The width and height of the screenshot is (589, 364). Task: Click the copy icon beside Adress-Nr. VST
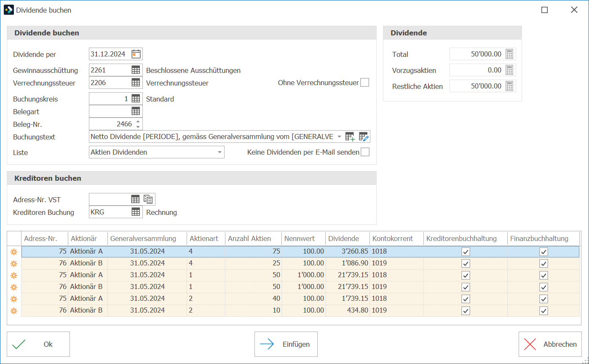(148, 199)
